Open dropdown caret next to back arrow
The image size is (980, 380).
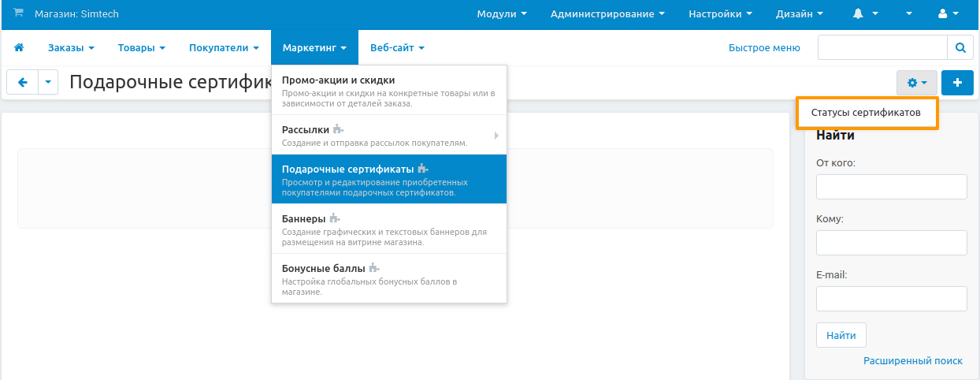click(x=48, y=82)
